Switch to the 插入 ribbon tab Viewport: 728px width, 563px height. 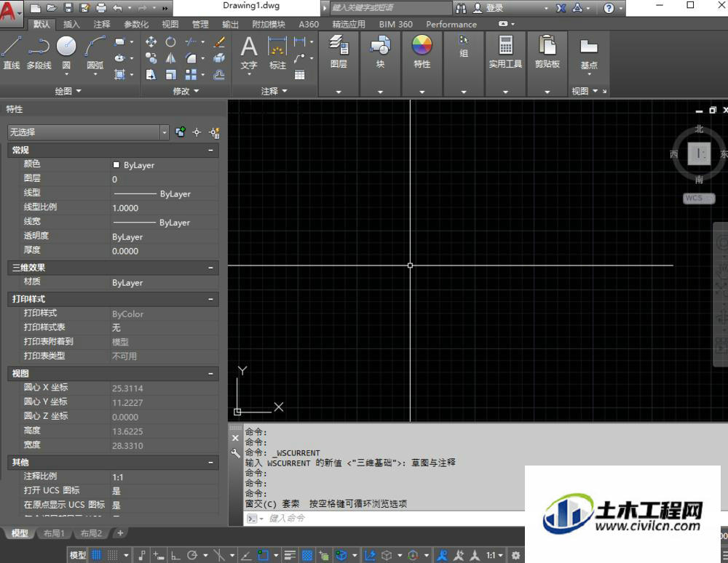pos(71,24)
